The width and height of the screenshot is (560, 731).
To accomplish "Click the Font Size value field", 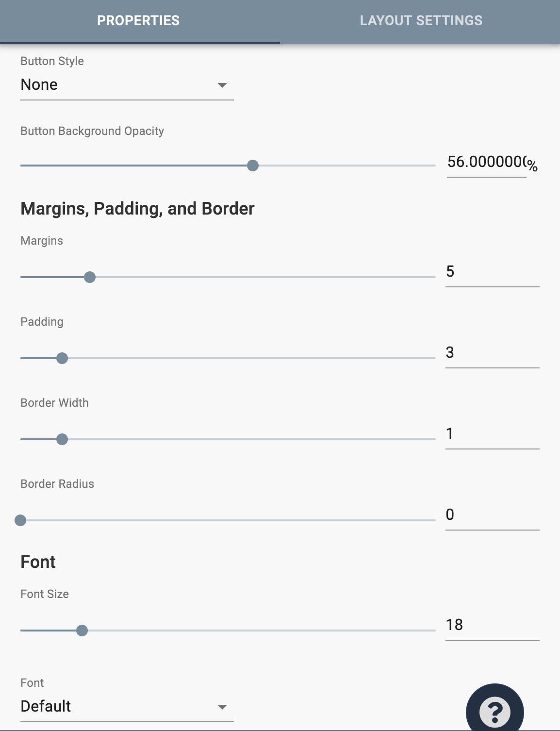I will point(492,625).
